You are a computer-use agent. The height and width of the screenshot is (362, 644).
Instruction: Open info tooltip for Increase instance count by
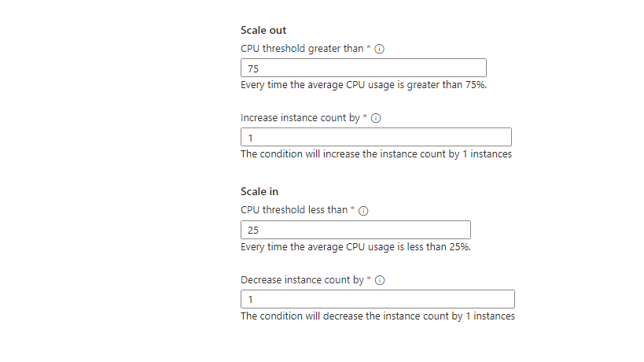coord(375,118)
